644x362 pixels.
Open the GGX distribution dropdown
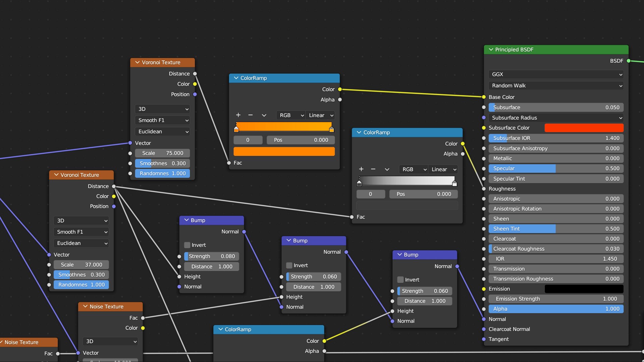556,74
